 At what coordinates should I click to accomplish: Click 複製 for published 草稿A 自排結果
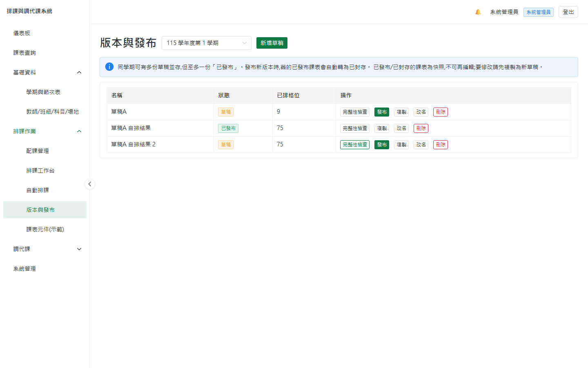tap(382, 128)
